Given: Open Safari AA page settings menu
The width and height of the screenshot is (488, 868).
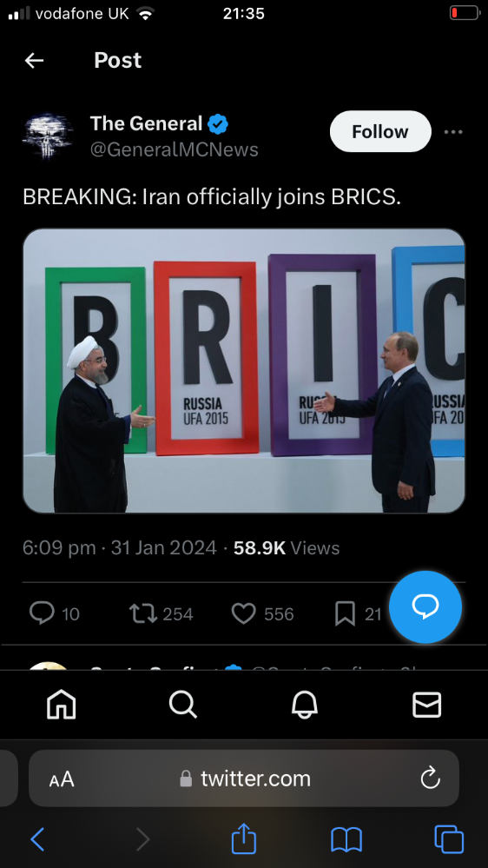Looking at the screenshot, I should [62, 779].
